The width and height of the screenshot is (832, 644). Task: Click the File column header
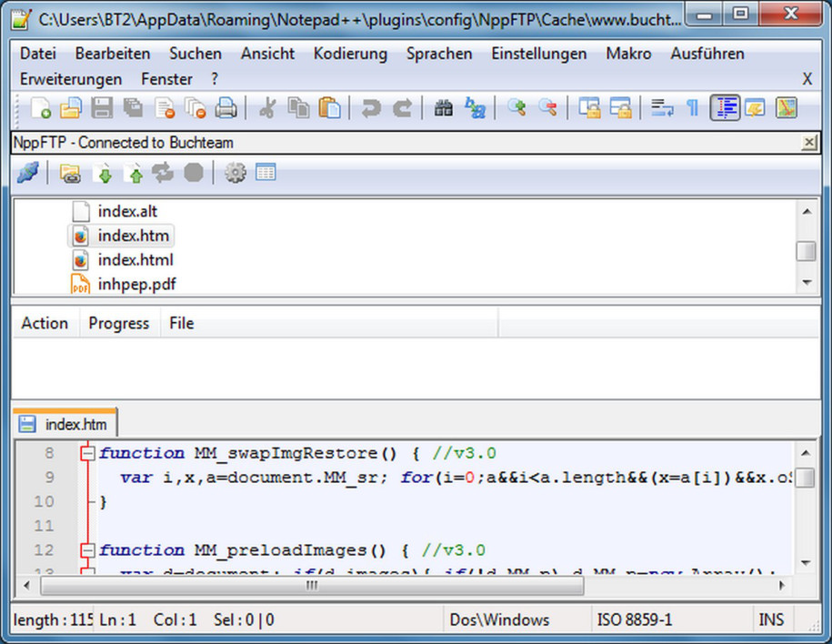point(329,323)
